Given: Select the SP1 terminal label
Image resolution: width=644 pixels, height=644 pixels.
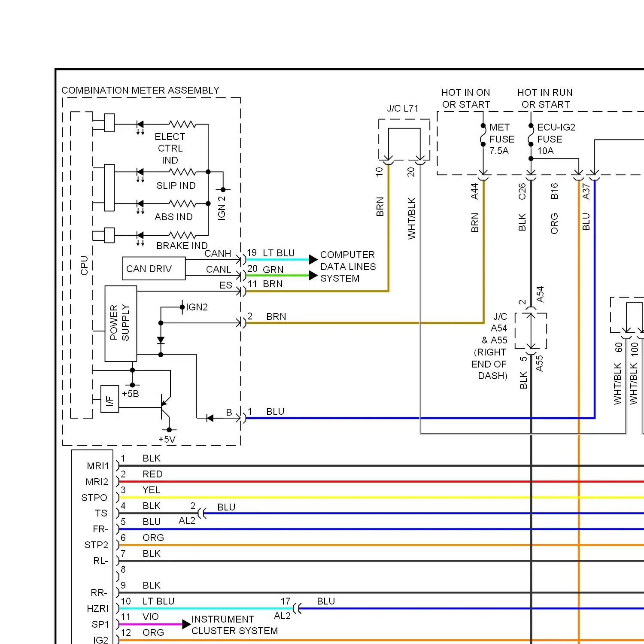Looking at the screenshot, I should 100,624.
